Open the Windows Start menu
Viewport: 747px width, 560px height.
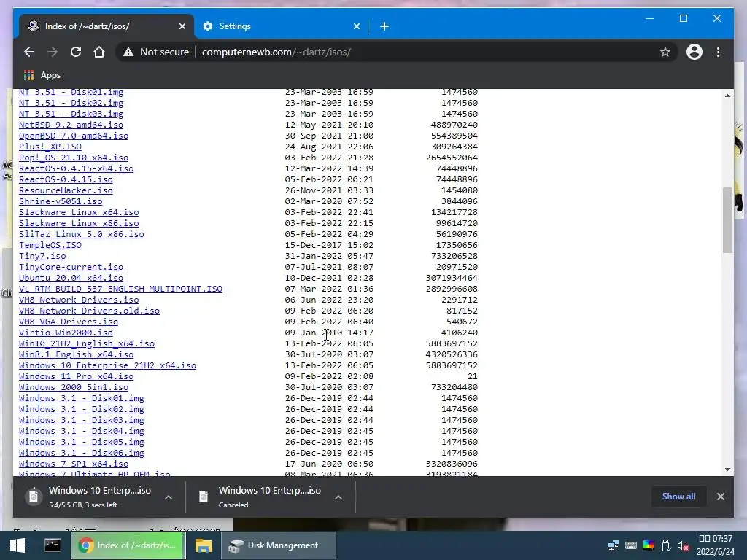(18, 545)
